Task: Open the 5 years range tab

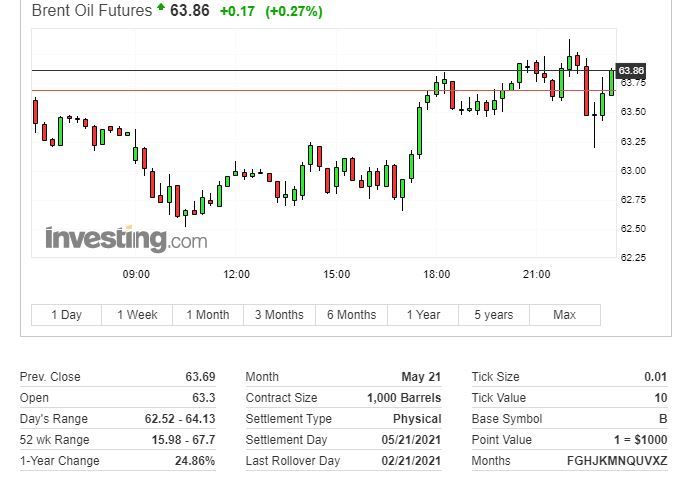Action: [x=493, y=314]
